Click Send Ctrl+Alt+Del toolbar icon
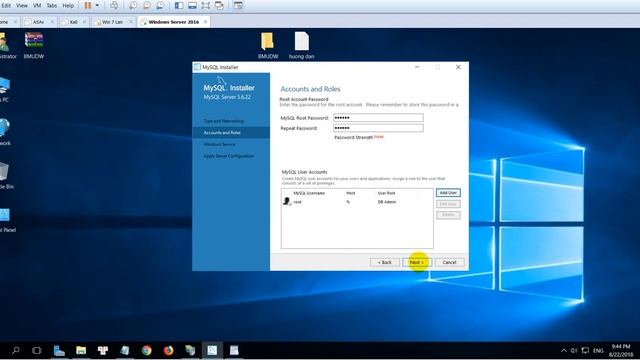The height and width of the screenshot is (360, 640). [x=114, y=5]
